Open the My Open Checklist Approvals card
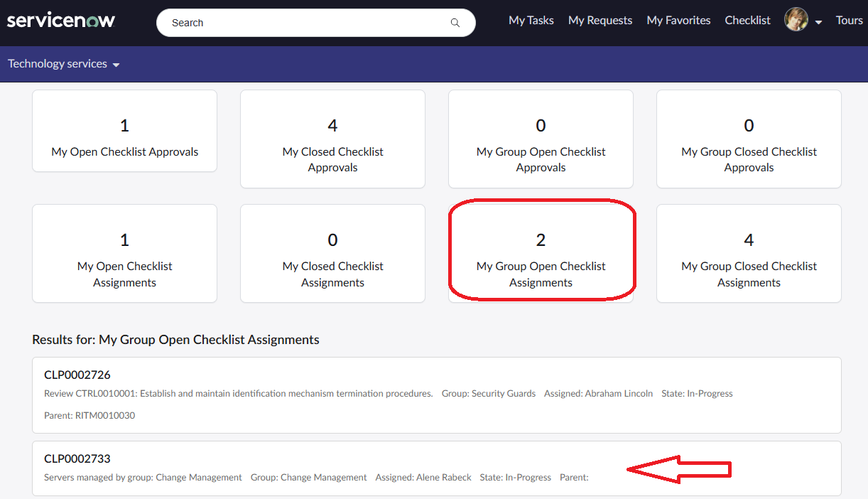 tap(124, 131)
